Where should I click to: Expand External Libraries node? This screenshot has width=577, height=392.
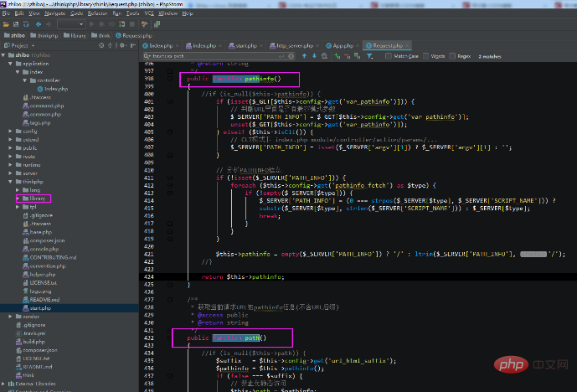[x=3, y=384]
